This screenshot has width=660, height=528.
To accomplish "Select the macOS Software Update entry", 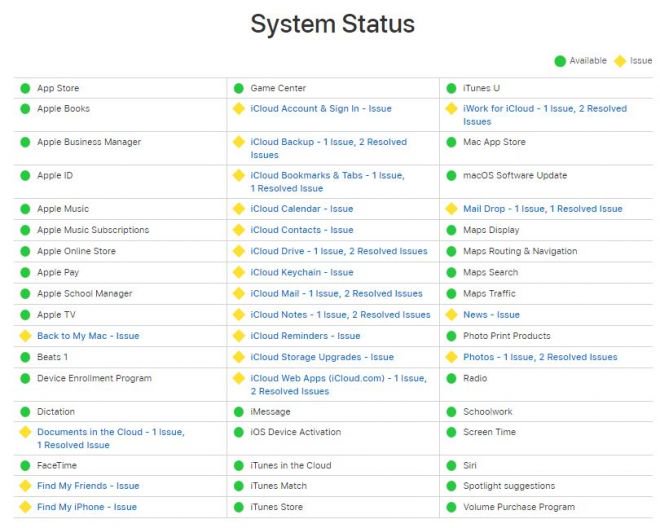I will coord(515,175).
